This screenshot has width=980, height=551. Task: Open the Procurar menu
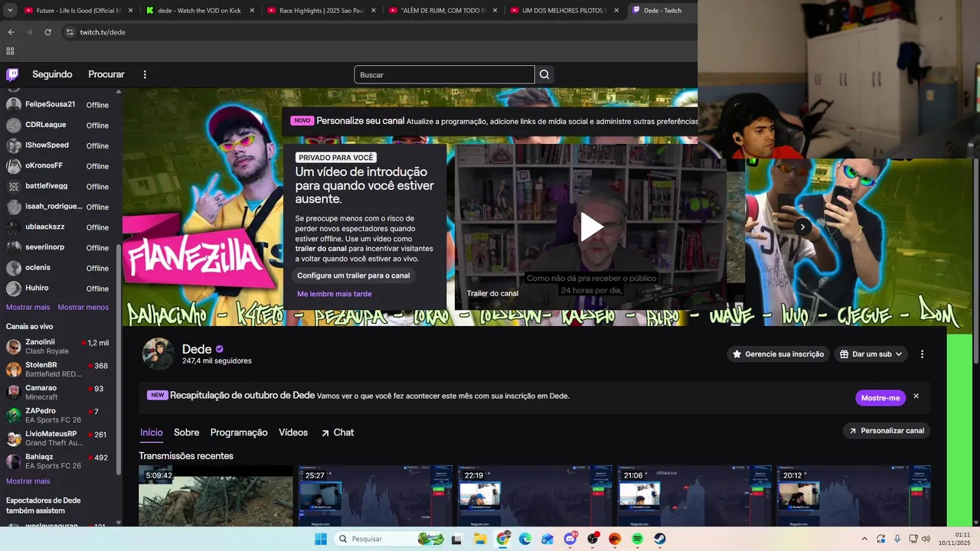tap(106, 74)
